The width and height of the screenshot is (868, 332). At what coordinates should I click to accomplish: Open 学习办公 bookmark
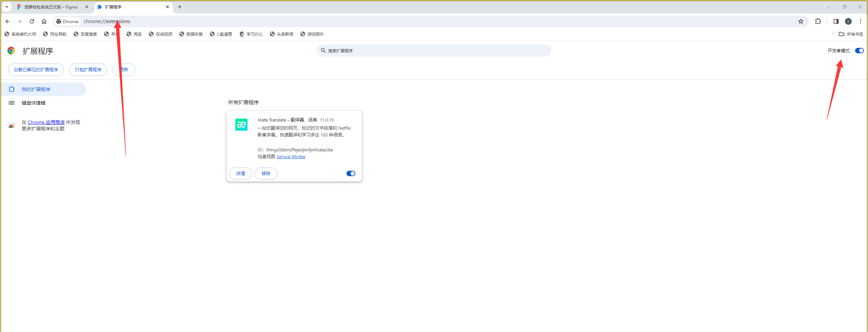tap(251, 34)
